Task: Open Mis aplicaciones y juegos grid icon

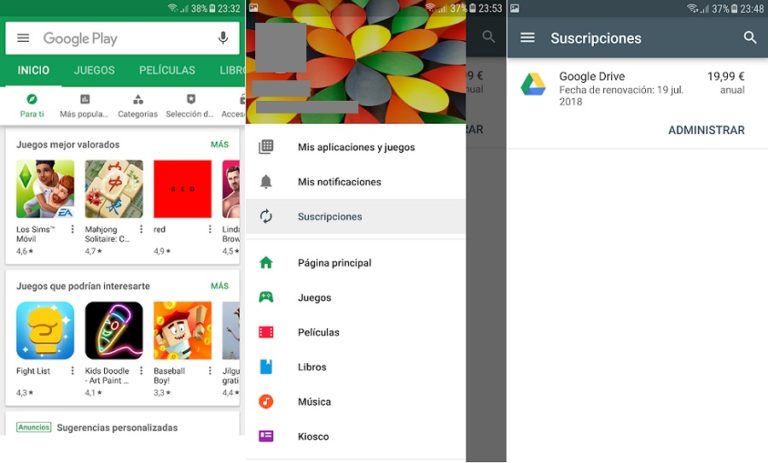Action: point(266,146)
